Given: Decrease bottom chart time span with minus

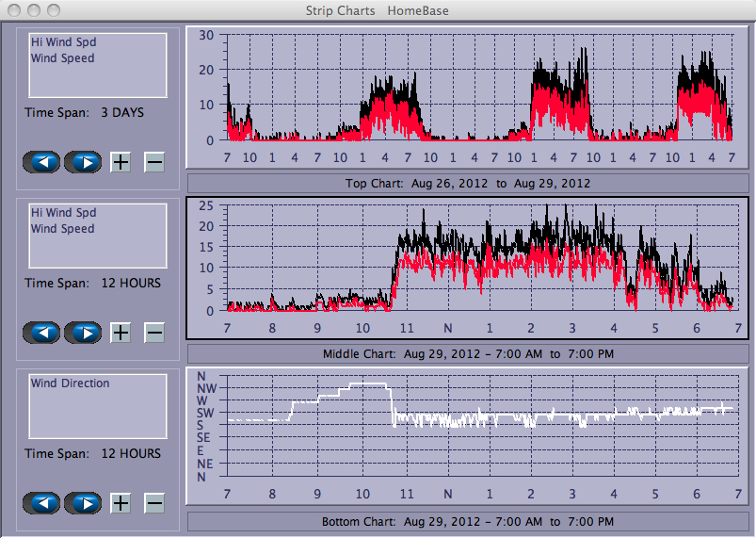Looking at the screenshot, I should (154, 503).
